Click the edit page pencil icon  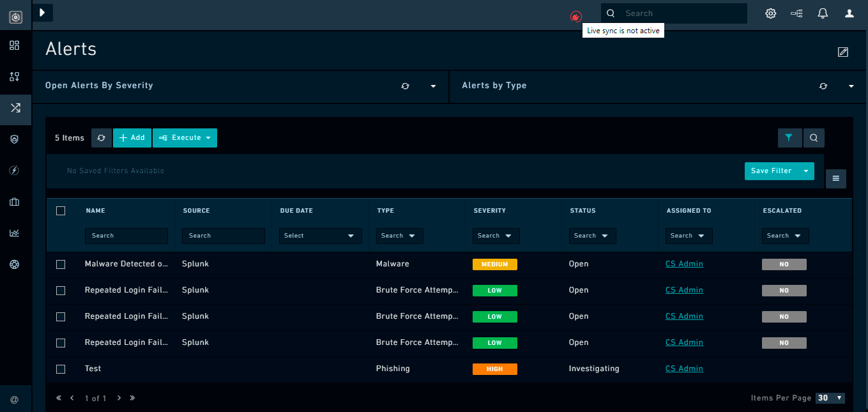click(x=843, y=52)
